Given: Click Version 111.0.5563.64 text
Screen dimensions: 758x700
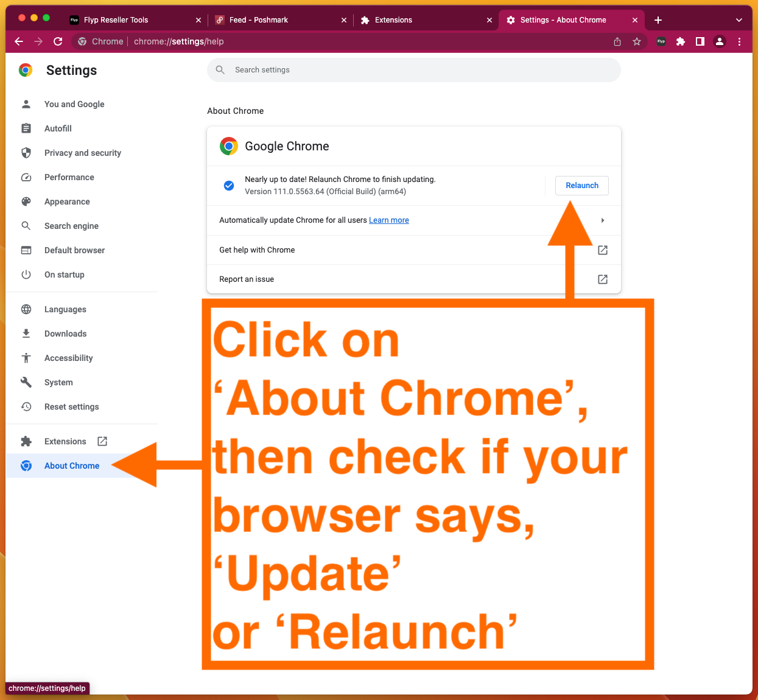Looking at the screenshot, I should [x=325, y=192].
